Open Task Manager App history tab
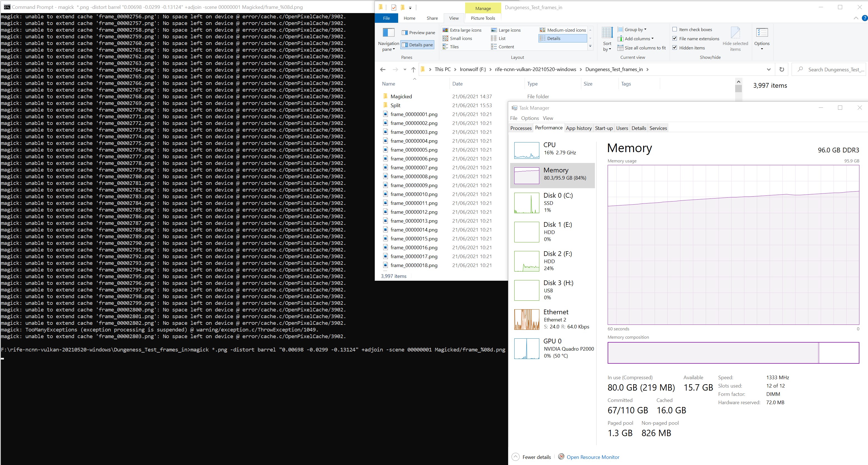The height and width of the screenshot is (465, 868). coord(578,128)
